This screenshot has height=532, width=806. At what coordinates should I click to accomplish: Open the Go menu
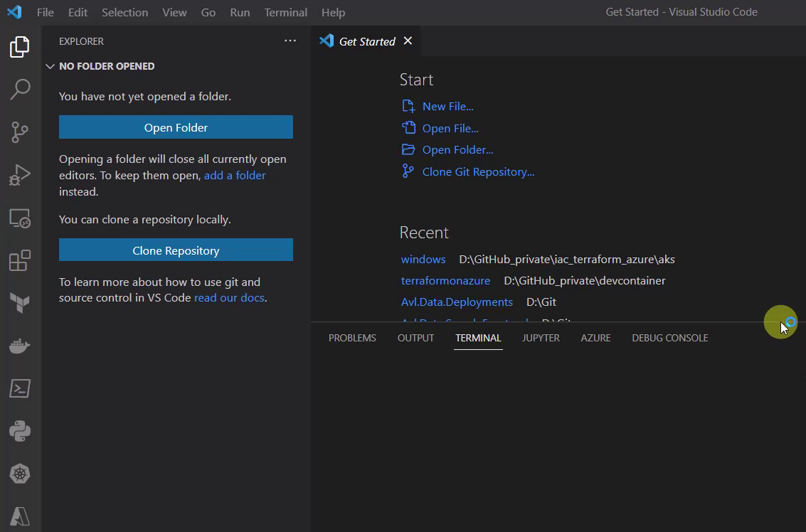coord(208,12)
